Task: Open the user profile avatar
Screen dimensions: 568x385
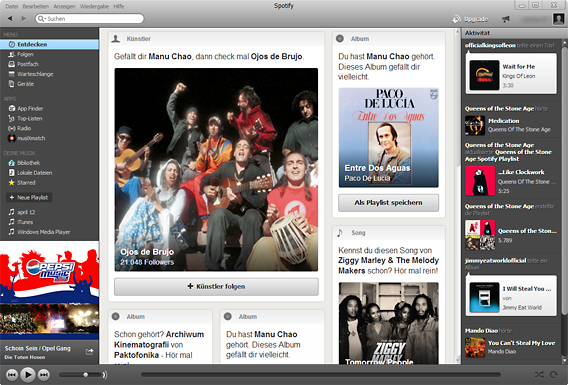Action: (x=558, y=19)
